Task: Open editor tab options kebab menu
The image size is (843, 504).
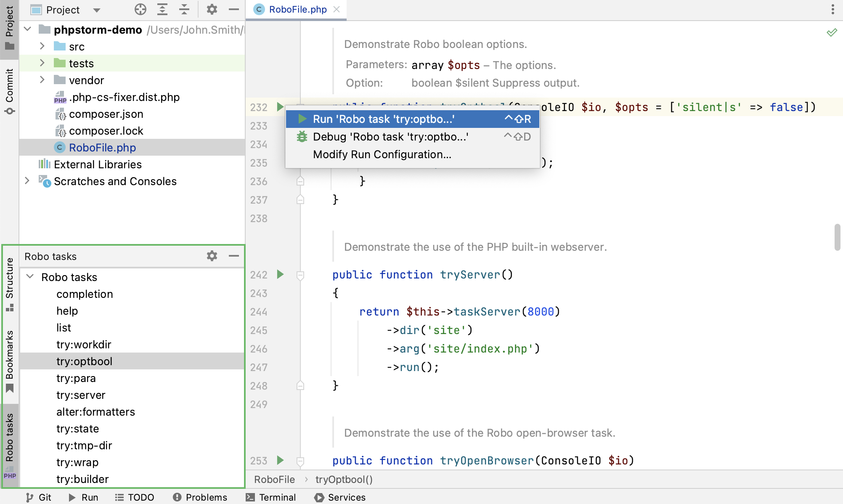Action: (x=833, y=9)
